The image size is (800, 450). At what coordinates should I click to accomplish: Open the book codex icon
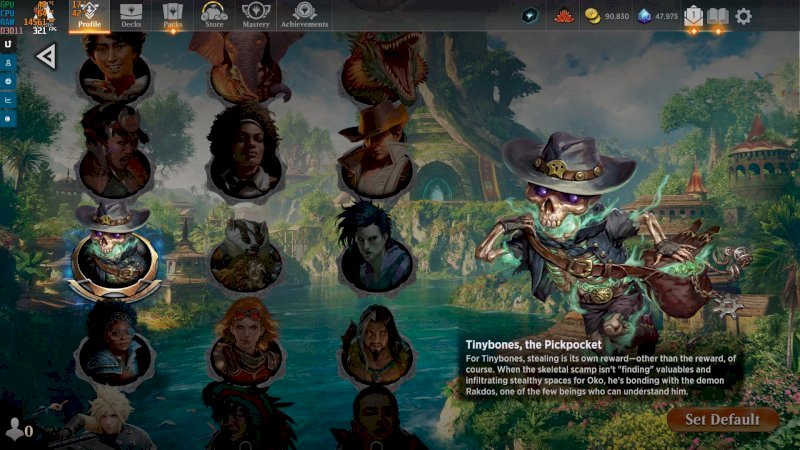tap(717, 16)
